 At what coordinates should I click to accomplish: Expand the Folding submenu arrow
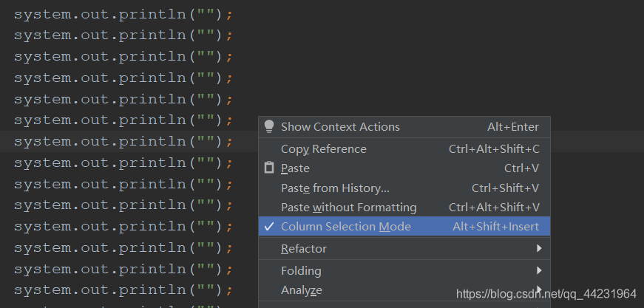539,270
